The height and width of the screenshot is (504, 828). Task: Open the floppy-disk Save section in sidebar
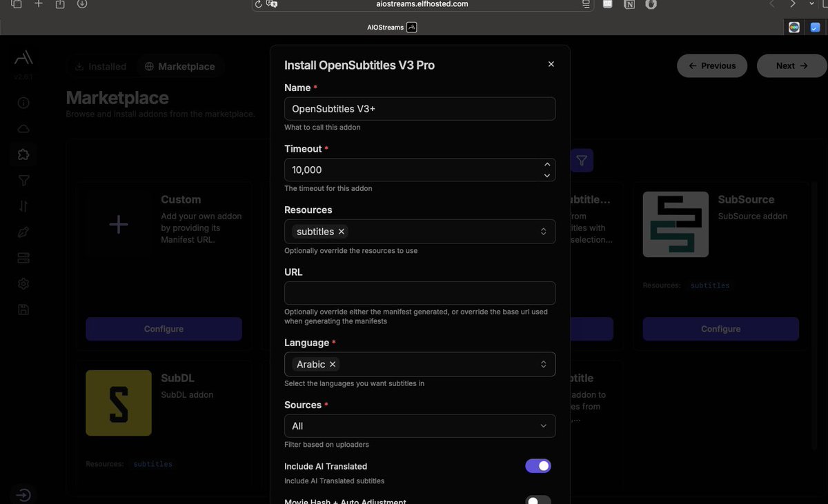point(23,310)
